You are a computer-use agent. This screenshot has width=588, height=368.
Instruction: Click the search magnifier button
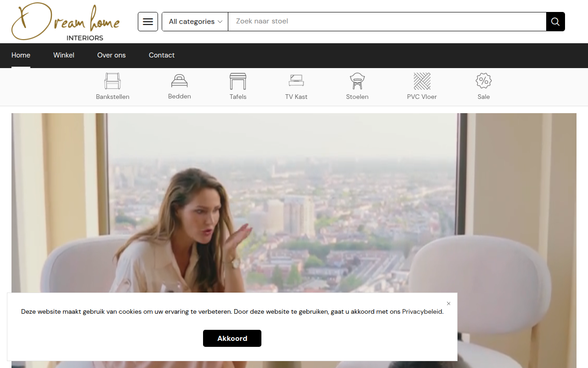(555, 22)
